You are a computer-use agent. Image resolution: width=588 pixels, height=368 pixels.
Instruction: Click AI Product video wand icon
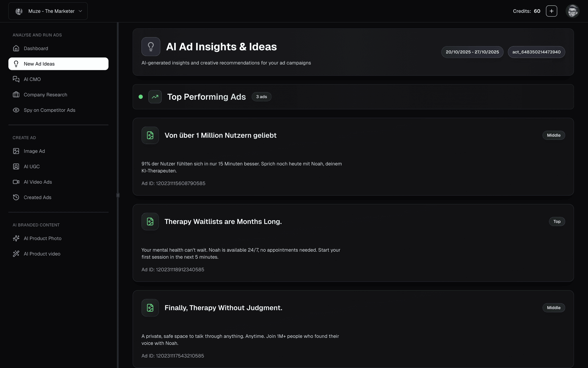16,254
